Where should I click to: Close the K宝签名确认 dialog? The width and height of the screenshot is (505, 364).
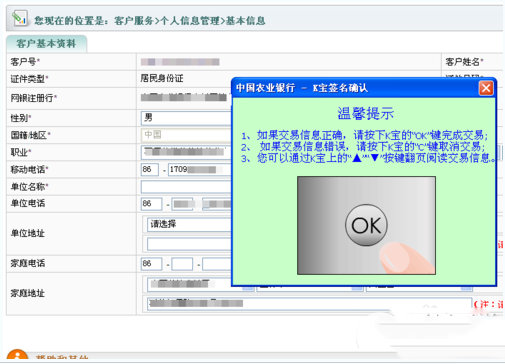coord(486,88)
